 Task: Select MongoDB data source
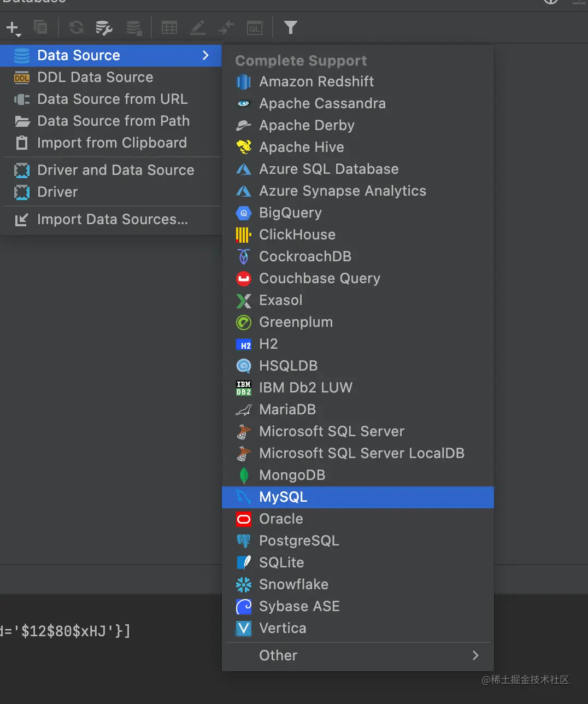358,475
